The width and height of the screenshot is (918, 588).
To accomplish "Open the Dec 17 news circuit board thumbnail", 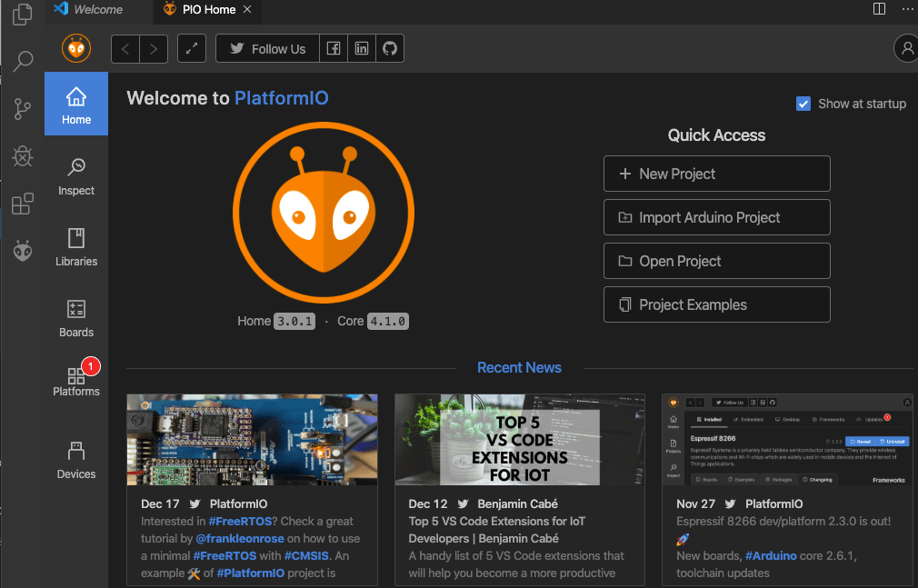I will pyautogui.click(x=253, y=439).
